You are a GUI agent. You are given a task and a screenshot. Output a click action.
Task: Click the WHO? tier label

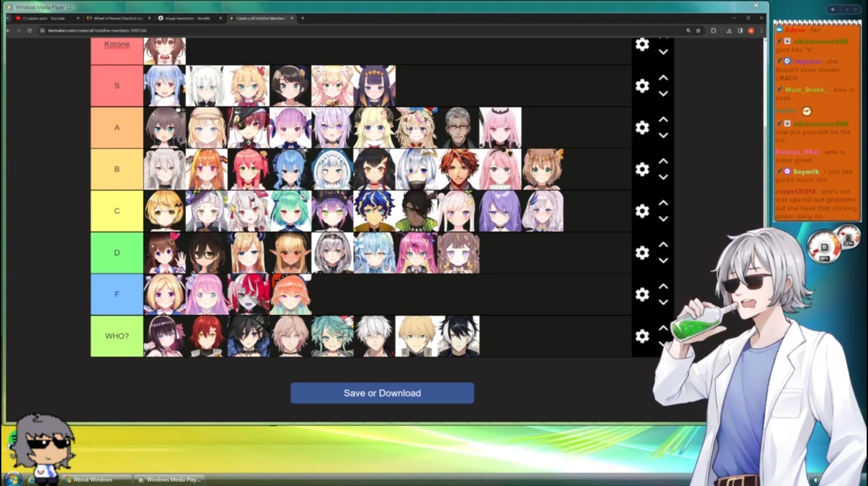coord(117,336)
